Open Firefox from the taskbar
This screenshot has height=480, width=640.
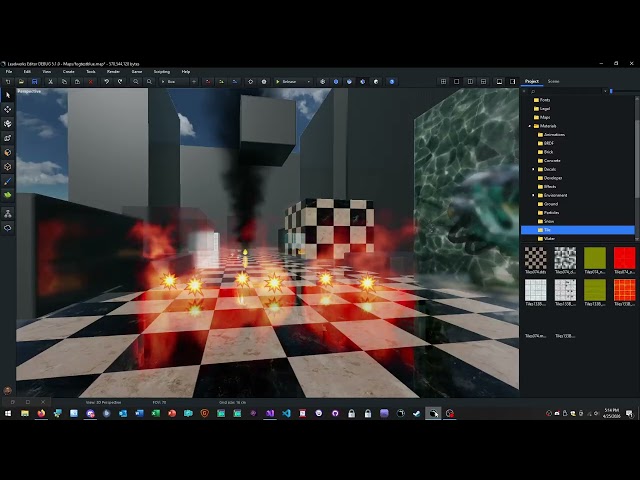(x=41, y=413)
